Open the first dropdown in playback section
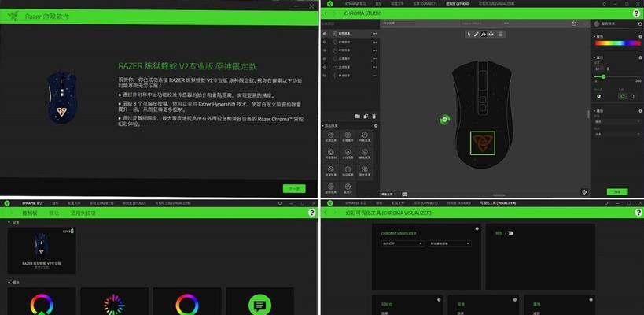The image size is (644, 315). pos(618,122)
